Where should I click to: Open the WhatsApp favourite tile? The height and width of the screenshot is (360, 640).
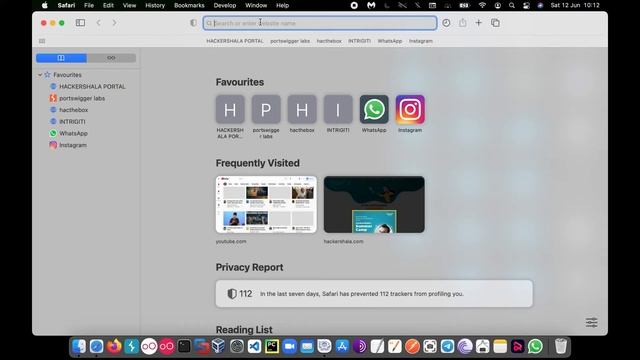(374, 109)
